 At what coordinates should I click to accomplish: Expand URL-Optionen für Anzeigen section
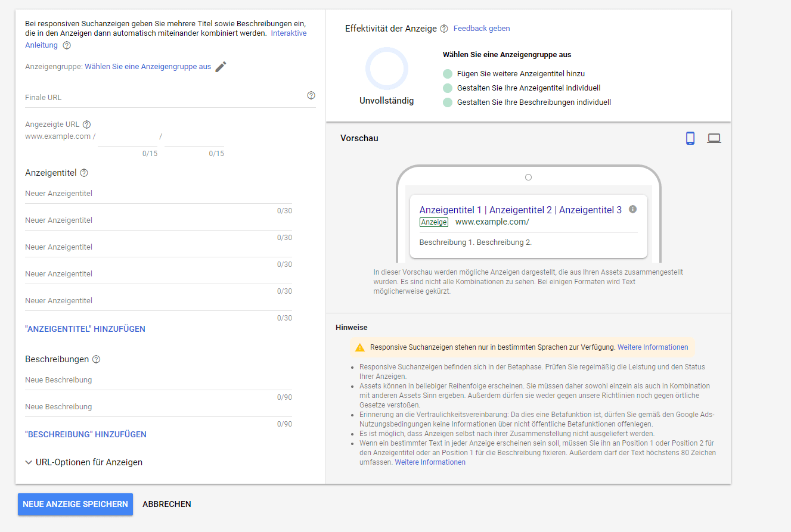click(84, 462)
